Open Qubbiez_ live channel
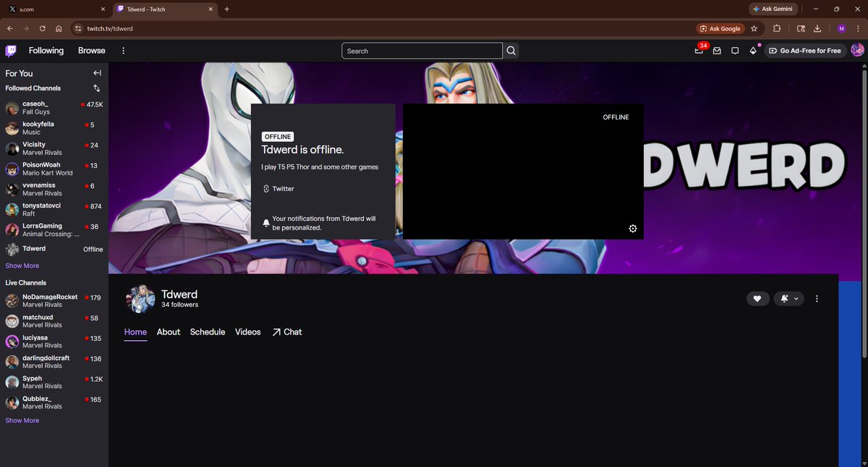The image size is (868, 467). tap(54, 402)
